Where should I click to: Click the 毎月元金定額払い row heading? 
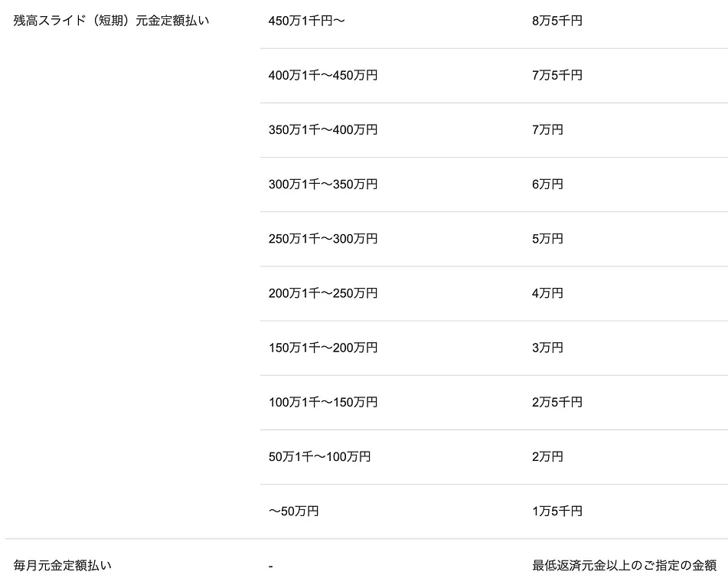point(63,566)
